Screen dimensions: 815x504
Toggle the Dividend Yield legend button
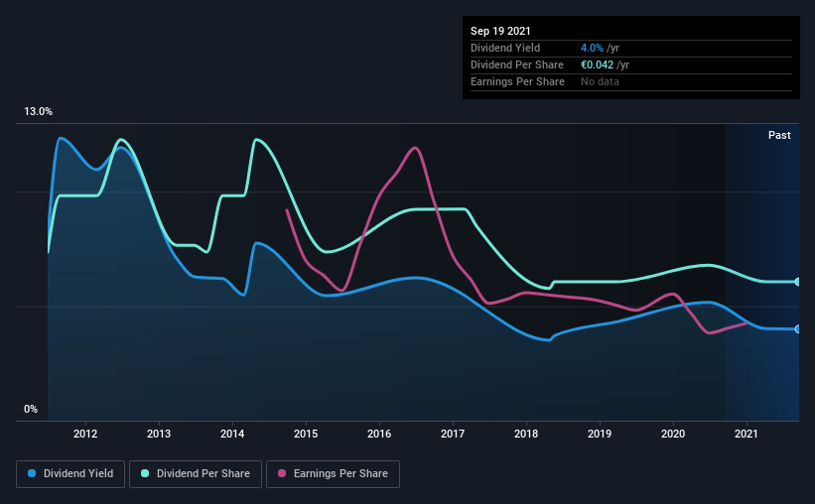coord(70,474)
